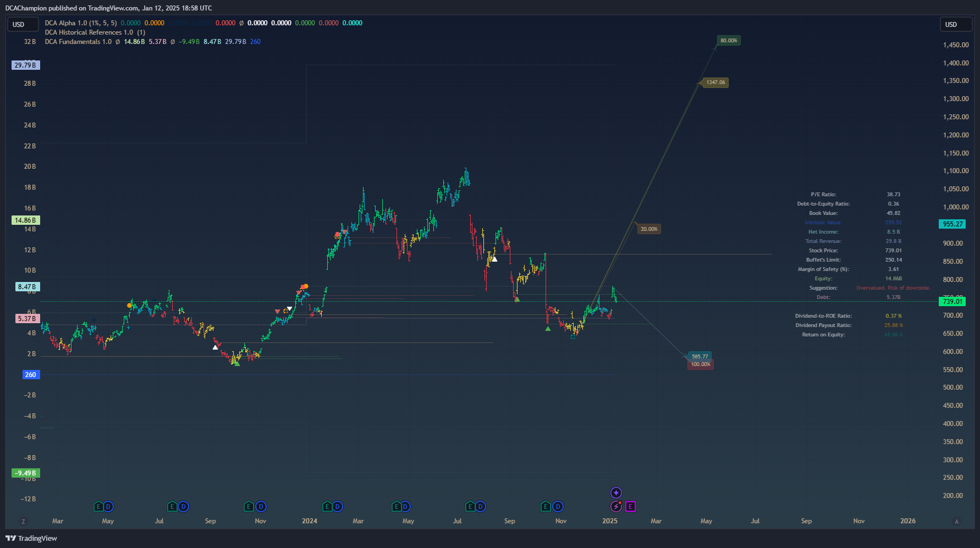980x548 pixels.
Task: Click the 'DCAChampion published on TradingView.com' header
Action: 71,8
